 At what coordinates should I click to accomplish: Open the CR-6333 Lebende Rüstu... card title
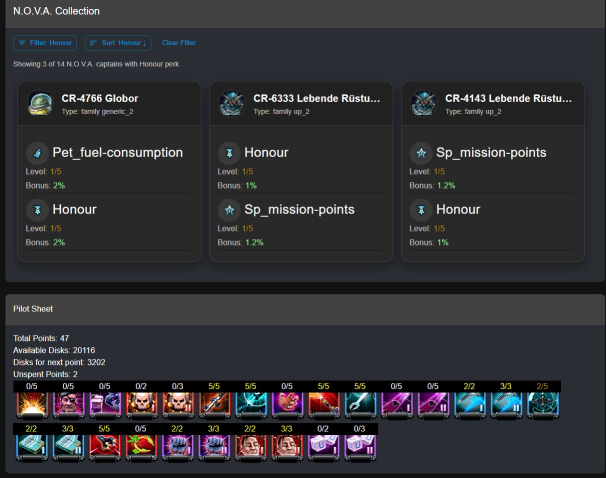click(316, 99)
